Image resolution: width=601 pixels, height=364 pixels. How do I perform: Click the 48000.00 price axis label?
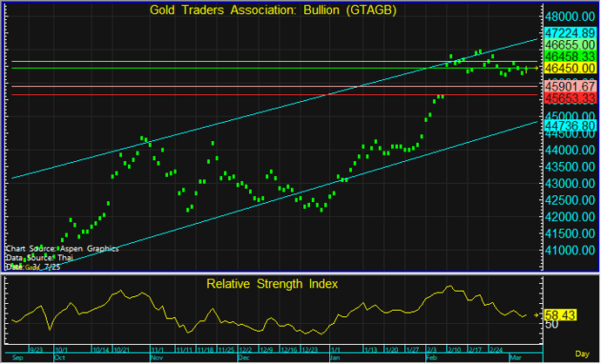[571, 17]
